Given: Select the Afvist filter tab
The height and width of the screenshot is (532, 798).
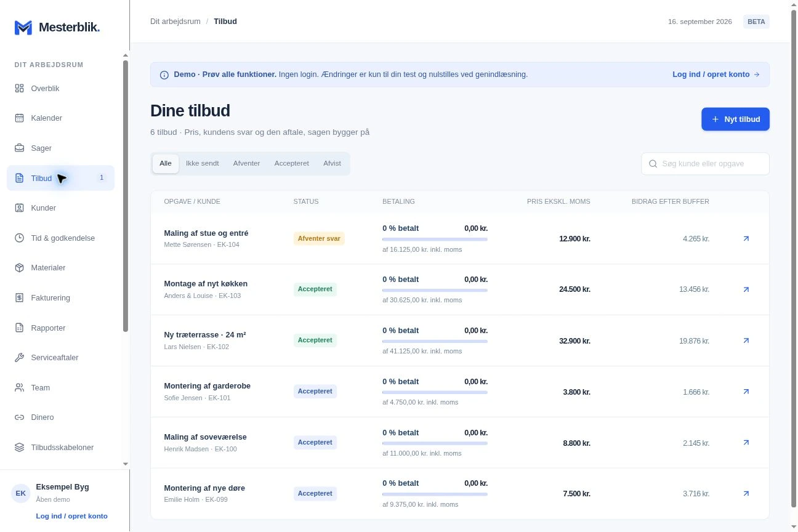Looking at the screenshot, I should [332, 164].
